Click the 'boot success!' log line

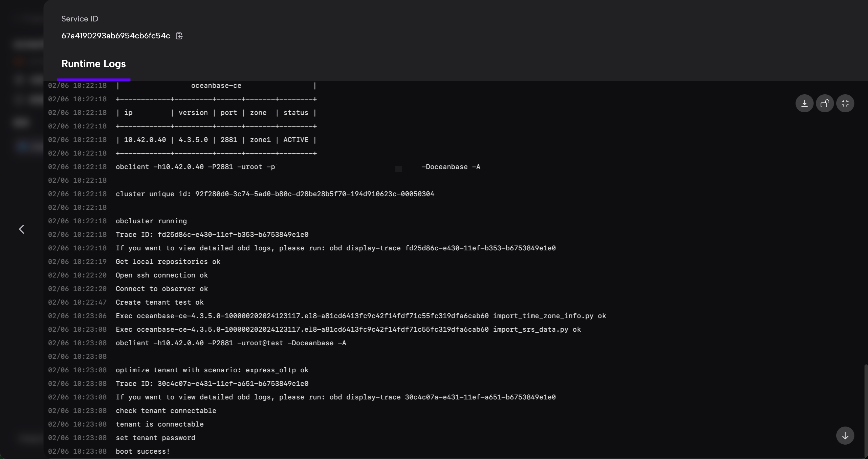tap(142, 451)
